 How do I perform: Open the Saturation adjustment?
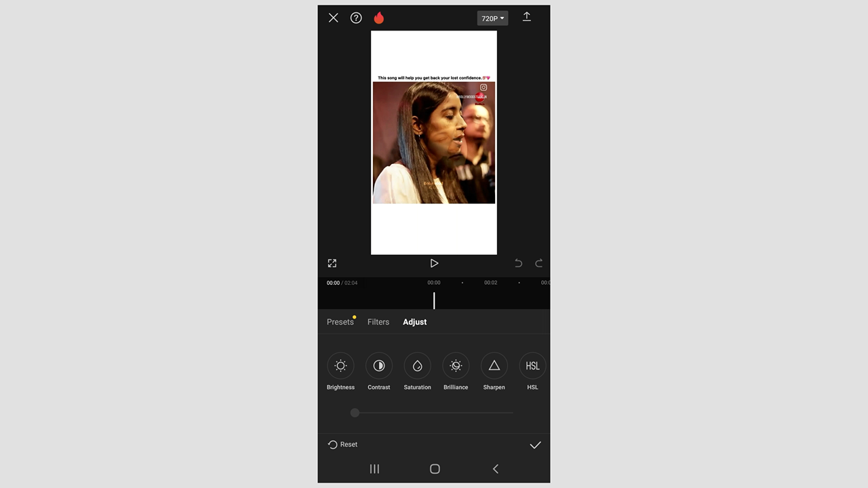417,366
